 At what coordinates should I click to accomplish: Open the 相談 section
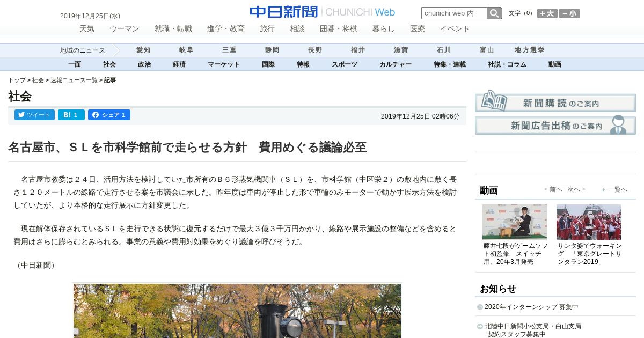point(297,29)
